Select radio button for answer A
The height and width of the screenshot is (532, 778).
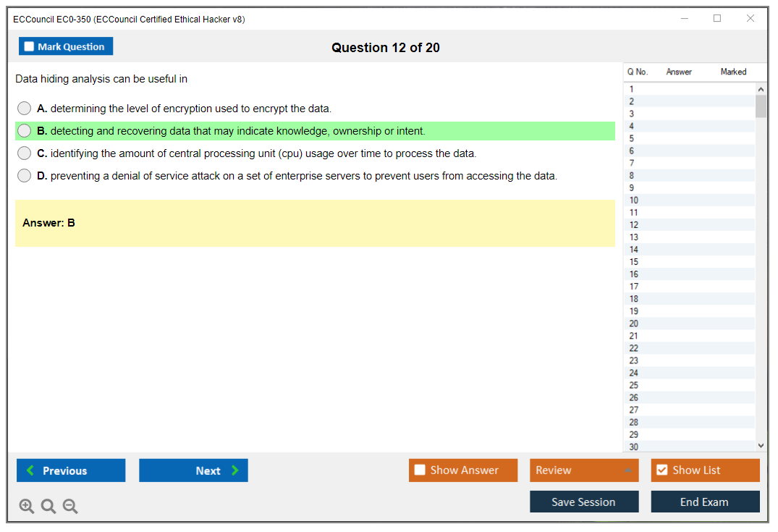[25, 109]
